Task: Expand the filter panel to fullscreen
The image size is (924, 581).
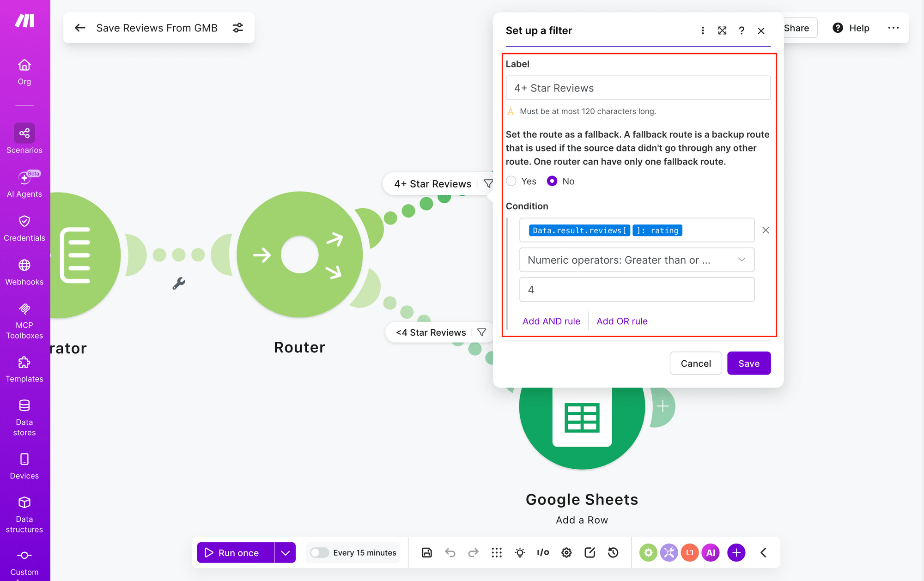Action: (x=722, y=30)
